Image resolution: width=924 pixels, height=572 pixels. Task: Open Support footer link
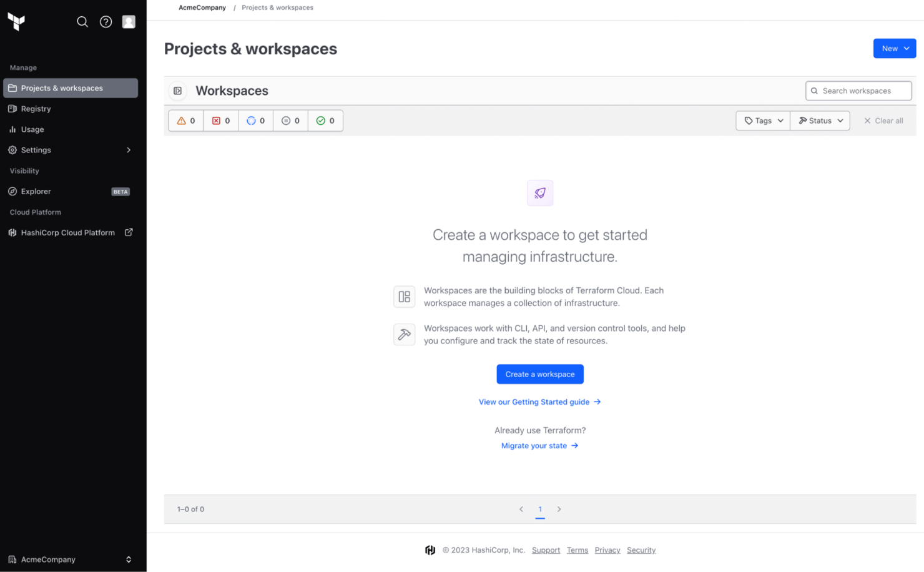pos(546,550)
